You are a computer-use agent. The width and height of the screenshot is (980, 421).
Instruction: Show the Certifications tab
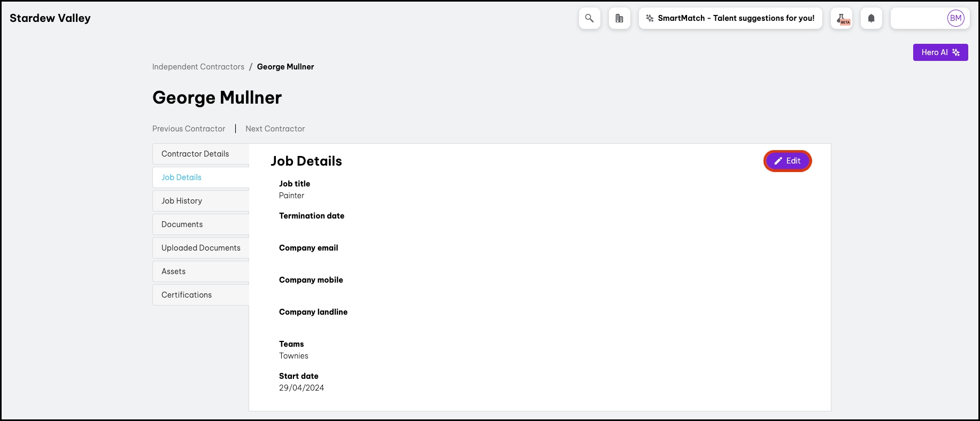(x=187, y=295)
